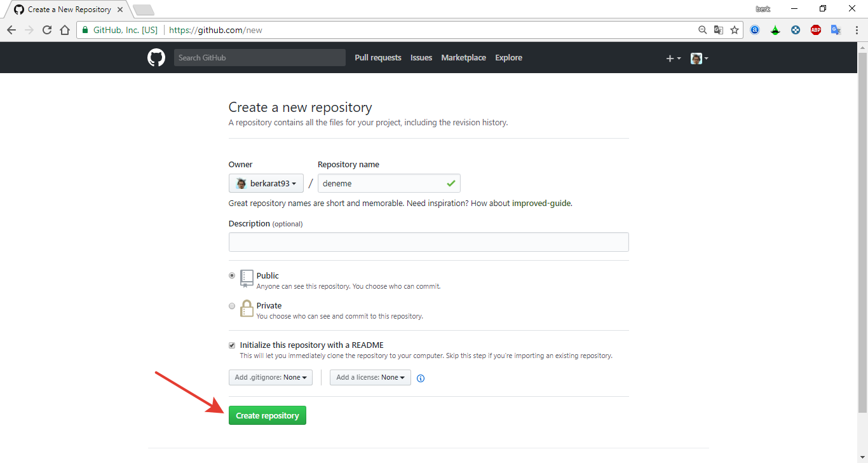Viewport: 868px width, 463px height.
Task: Click the zoom magnifier icon in address bar
Action: tap(702, 30)
